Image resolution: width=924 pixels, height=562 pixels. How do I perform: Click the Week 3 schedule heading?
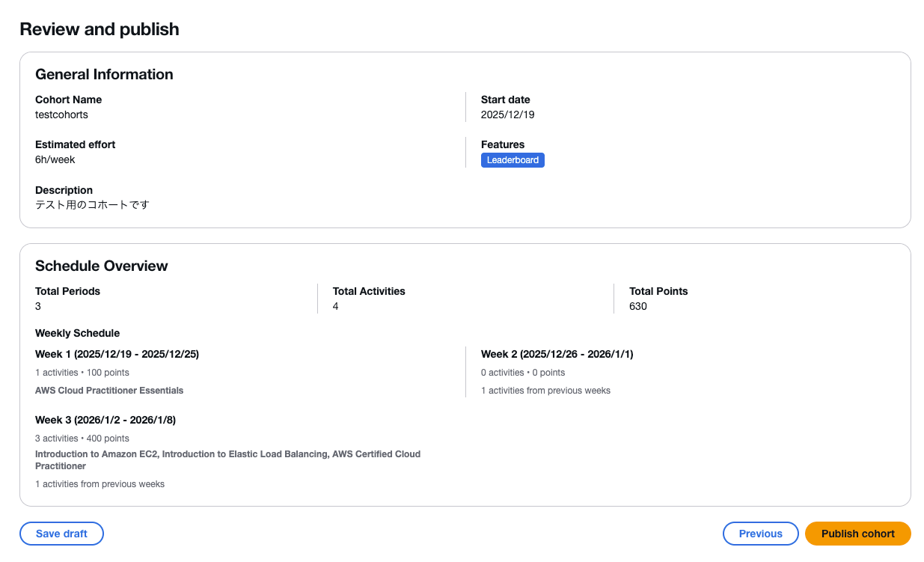(x=105, y=420)
